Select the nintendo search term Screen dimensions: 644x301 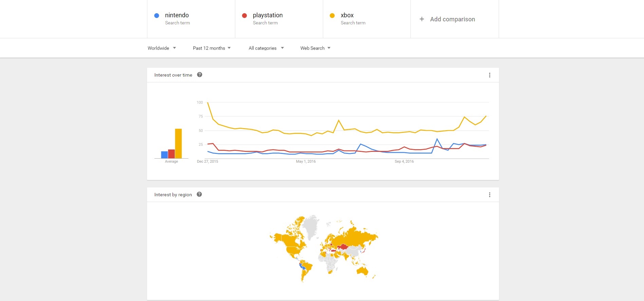(x=177, y=15)
